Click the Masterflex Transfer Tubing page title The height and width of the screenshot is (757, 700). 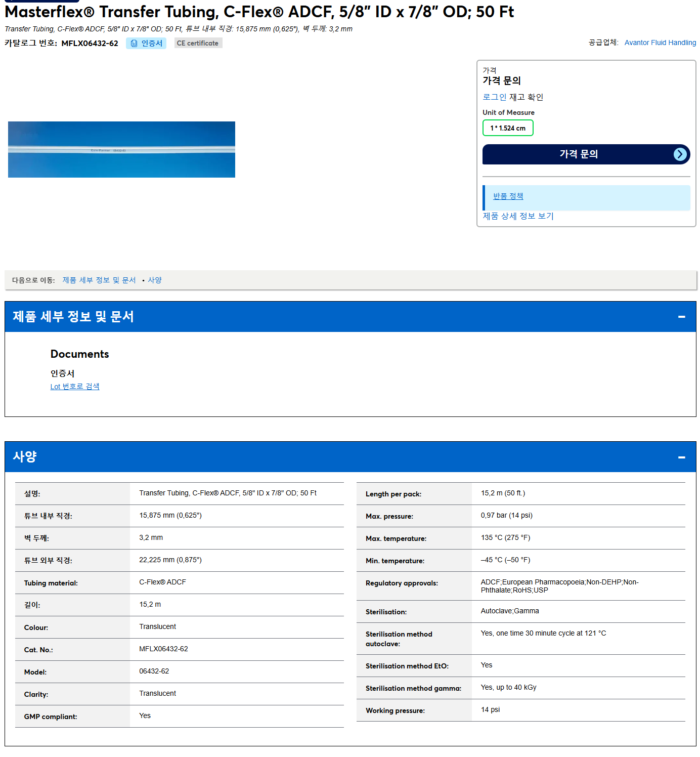pos(259,12)
